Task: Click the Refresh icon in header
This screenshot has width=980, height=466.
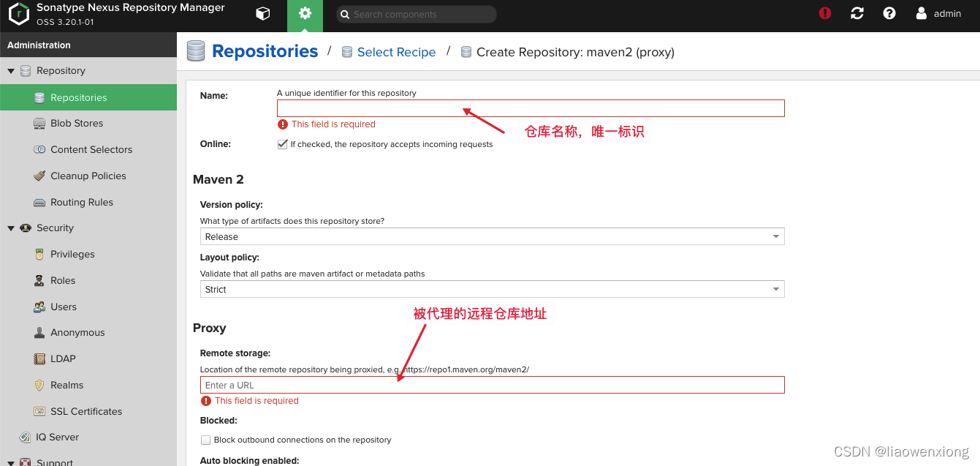Action: [857, 13]
